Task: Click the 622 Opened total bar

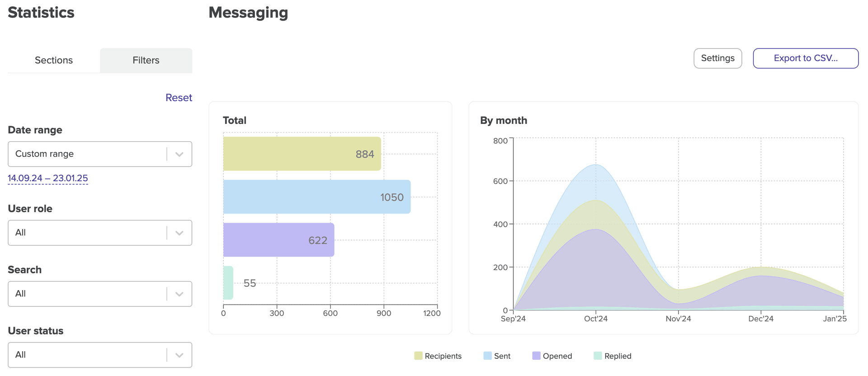Action: coord(278,240)
